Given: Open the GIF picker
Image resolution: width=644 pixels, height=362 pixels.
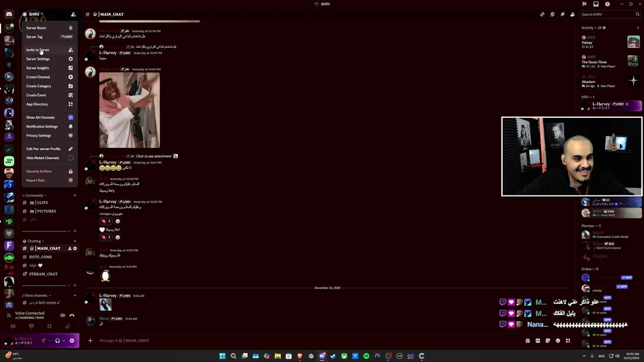Looking at the screenshot, I should (x=538, y=340).
